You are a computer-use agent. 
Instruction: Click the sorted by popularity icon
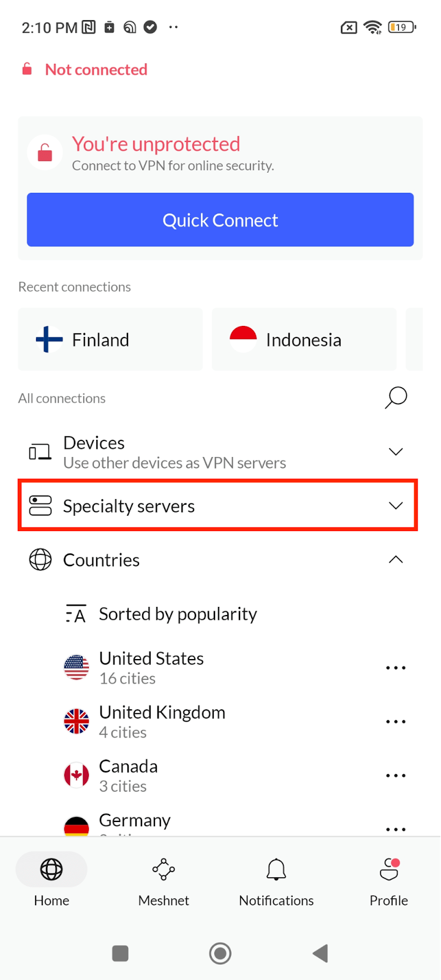[x=75, y=613]
